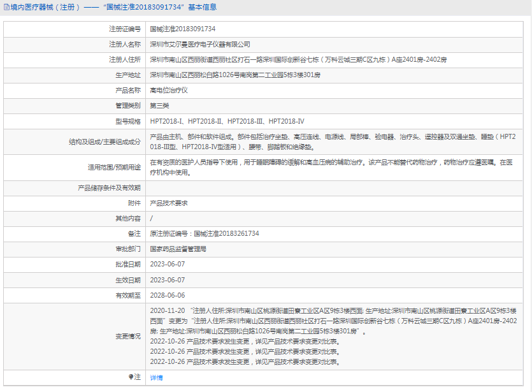Select the production address 西丽松白路1026号 value
This screenshot has height=392, width=532.
pyautogui.click(x=235, y=75)
